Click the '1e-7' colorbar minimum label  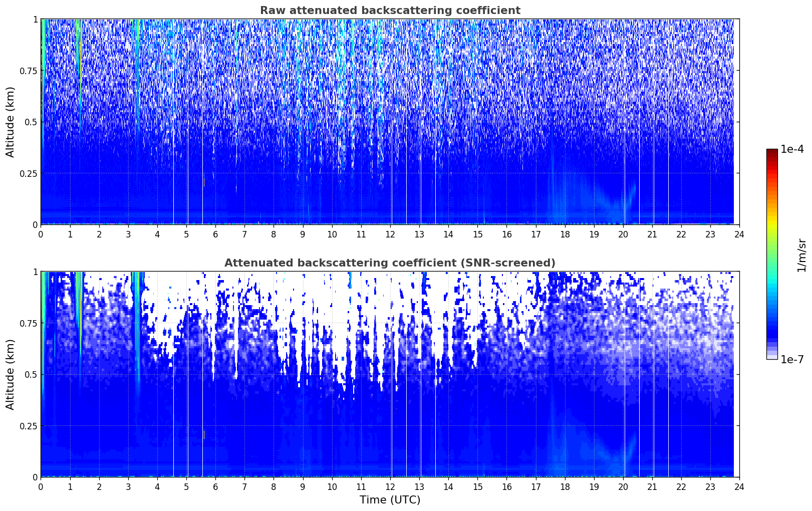792,359
